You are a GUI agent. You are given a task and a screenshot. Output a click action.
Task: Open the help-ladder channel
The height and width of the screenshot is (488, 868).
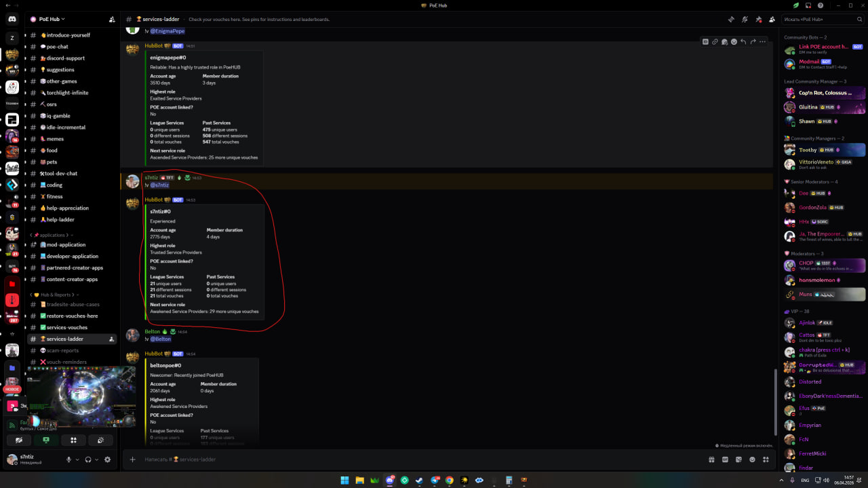tap(73, 220)
